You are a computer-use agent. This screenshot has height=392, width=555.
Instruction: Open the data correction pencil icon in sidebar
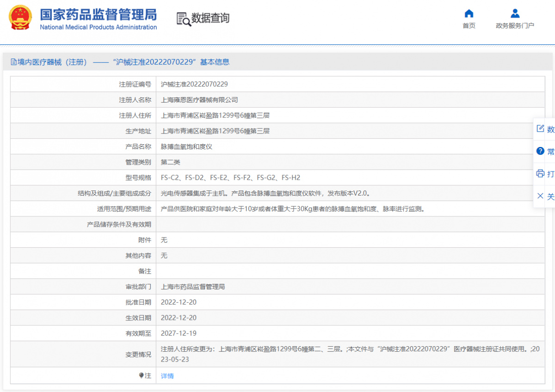540,127
